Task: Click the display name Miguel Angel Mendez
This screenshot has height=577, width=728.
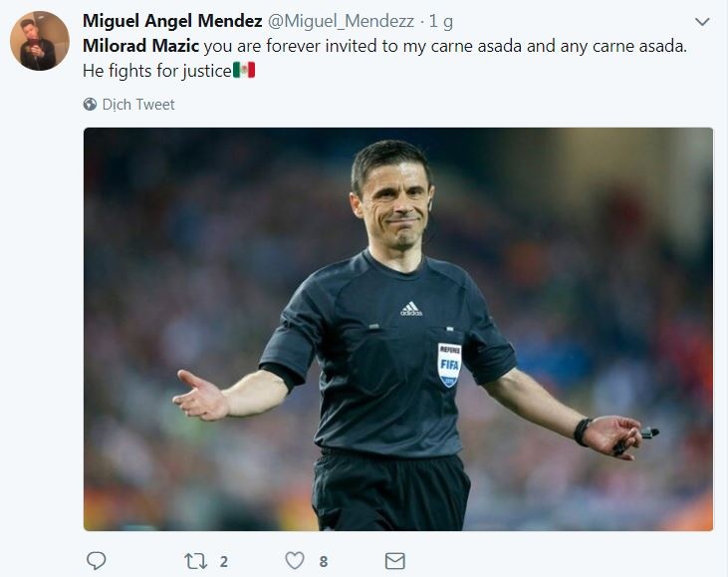Action: click(172, 22)
